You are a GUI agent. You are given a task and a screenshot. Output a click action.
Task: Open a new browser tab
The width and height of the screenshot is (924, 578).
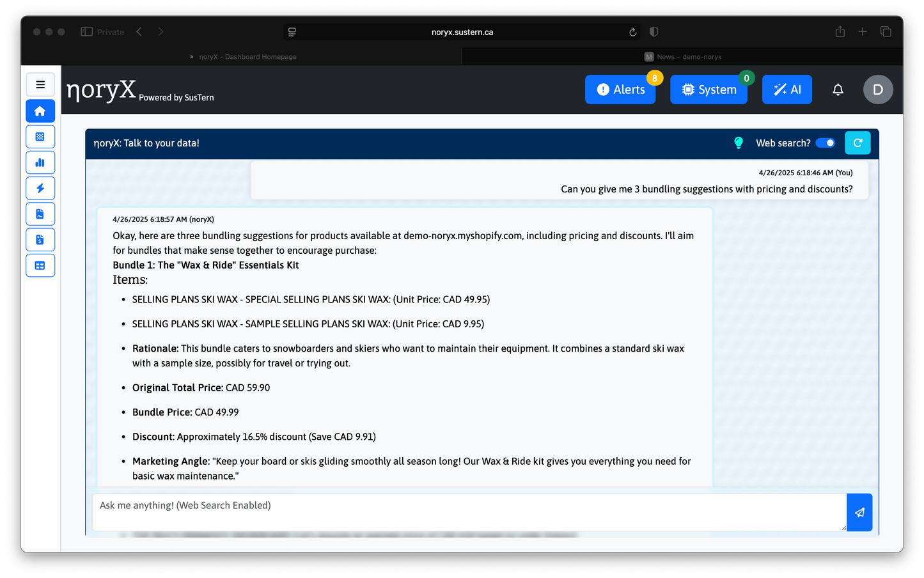pyautogui.click(x=862, y=31)
